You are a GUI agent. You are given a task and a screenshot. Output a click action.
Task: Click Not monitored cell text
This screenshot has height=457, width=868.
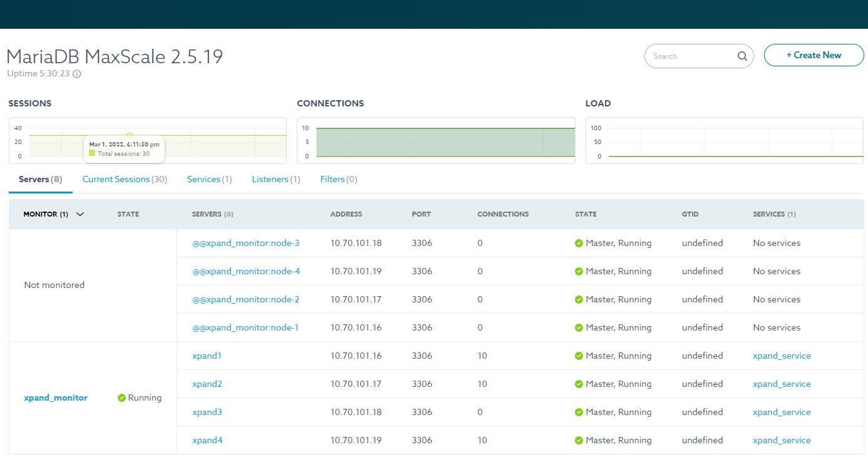click(54, 285)
